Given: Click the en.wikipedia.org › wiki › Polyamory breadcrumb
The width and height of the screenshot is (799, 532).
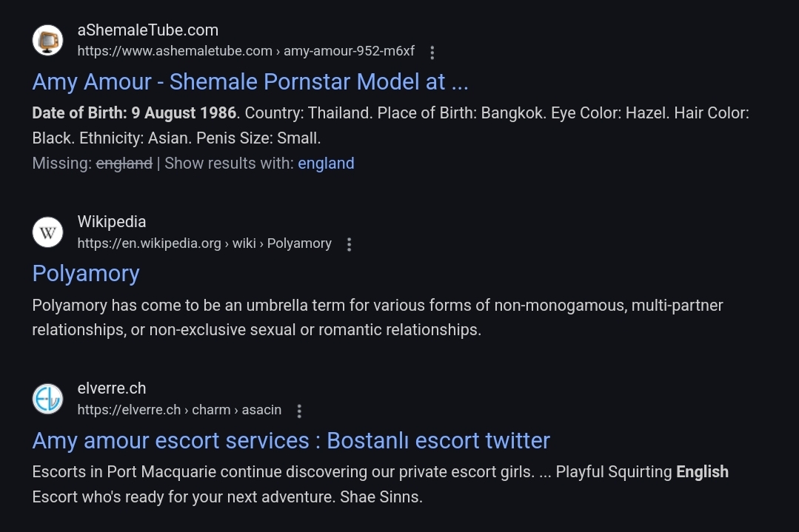Looking at the screenshot, I should (204, 243).
